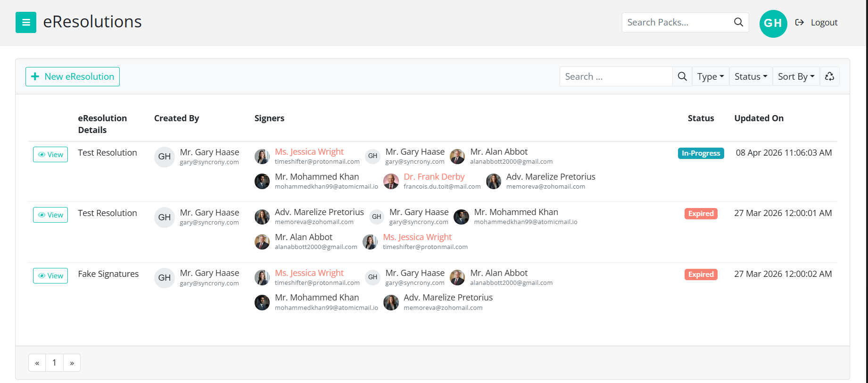The height and width of the screenshot is (383, 868).
Task: Click the Logout arrow icon
Action: (x=799, y=22)
